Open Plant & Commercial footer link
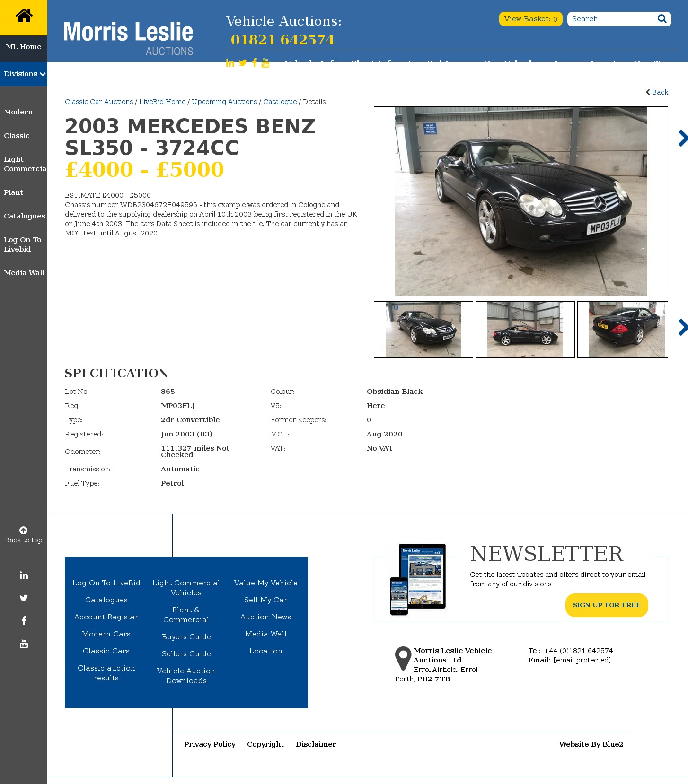 pos(186,615)
